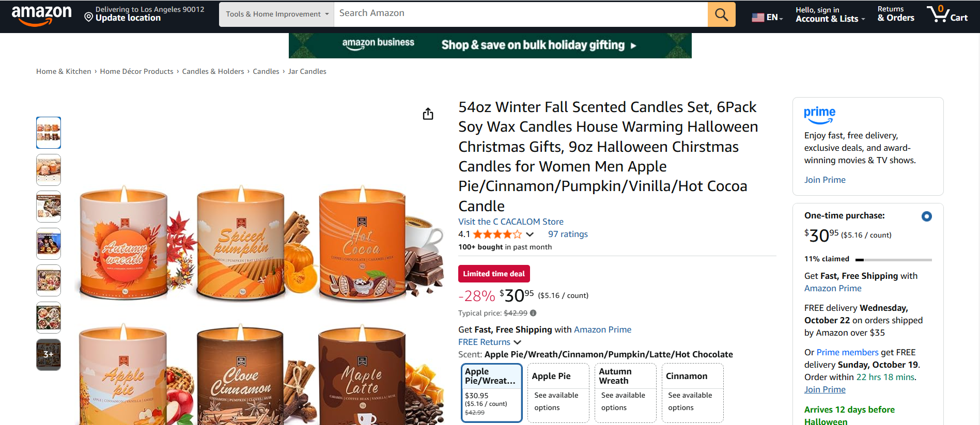This screenshot has height=425, width=980.
Task: Expand the FREE Returns details
Action: [518, 342]
